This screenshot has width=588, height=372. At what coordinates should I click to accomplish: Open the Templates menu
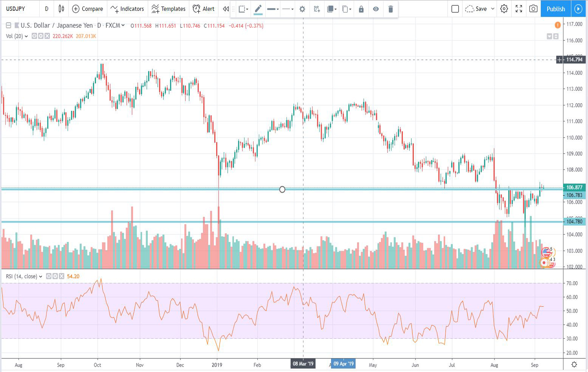point(168,9)
